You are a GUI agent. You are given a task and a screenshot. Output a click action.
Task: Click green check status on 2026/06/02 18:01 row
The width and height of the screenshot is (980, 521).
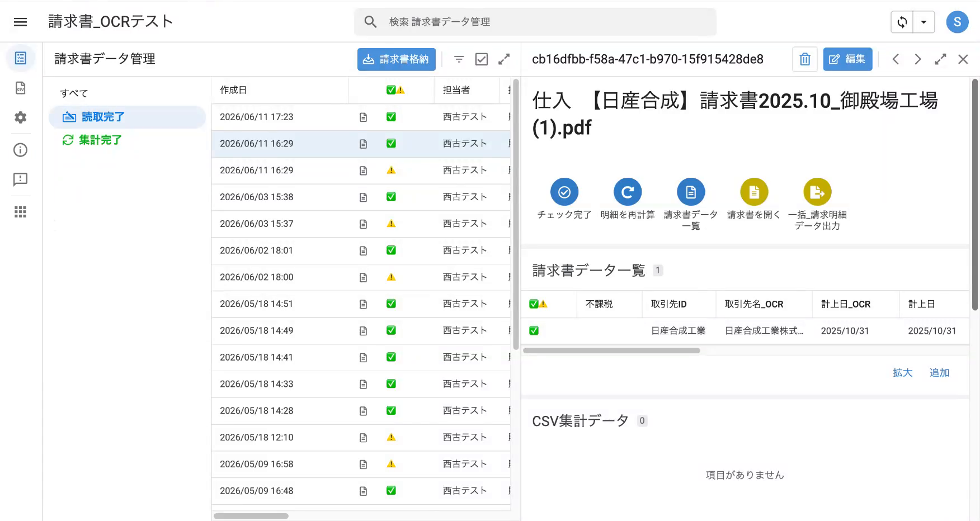[x=391, y=250]
